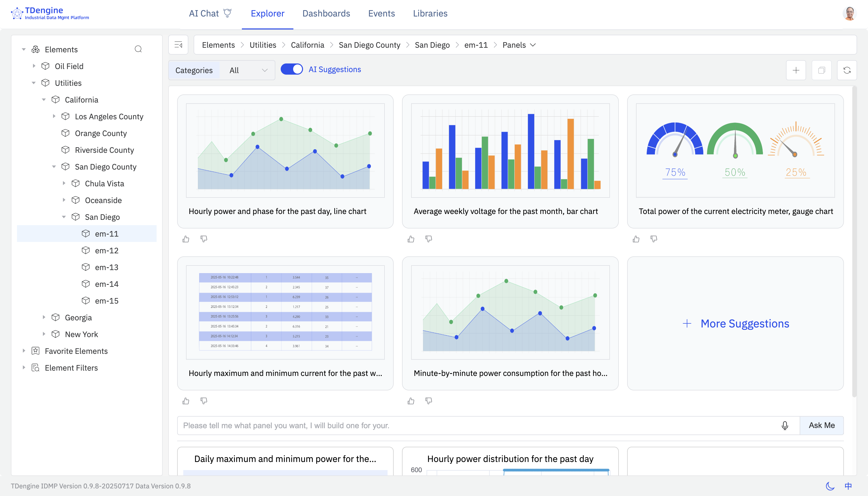Click More Suggestions
Viewport: 868px width, 496px height.
click(736, 324)
